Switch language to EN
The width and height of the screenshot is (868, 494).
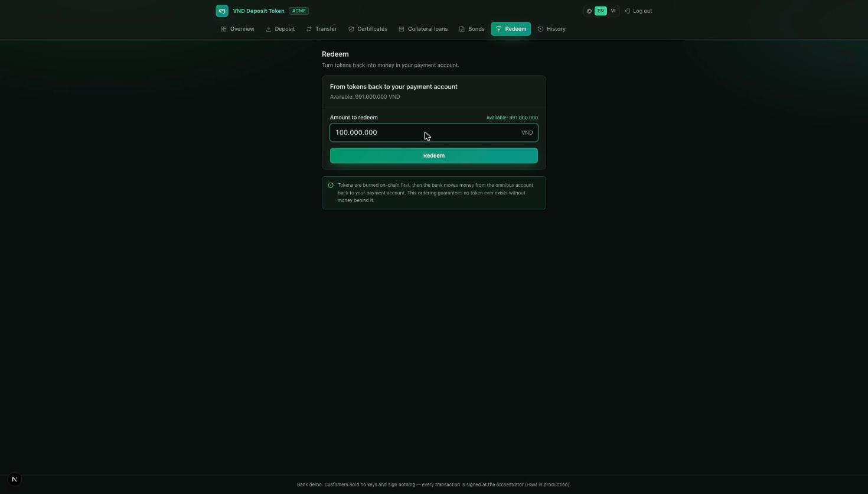[601, 11]
